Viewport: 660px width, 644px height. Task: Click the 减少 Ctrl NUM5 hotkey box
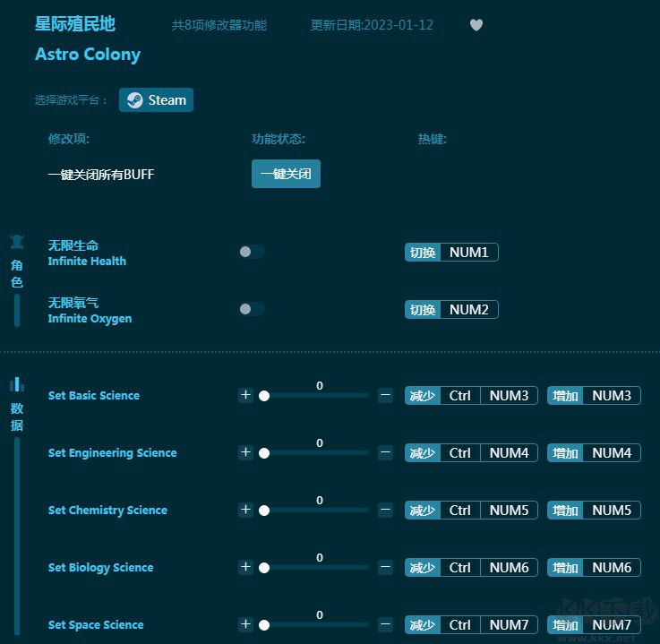(471, 510)
